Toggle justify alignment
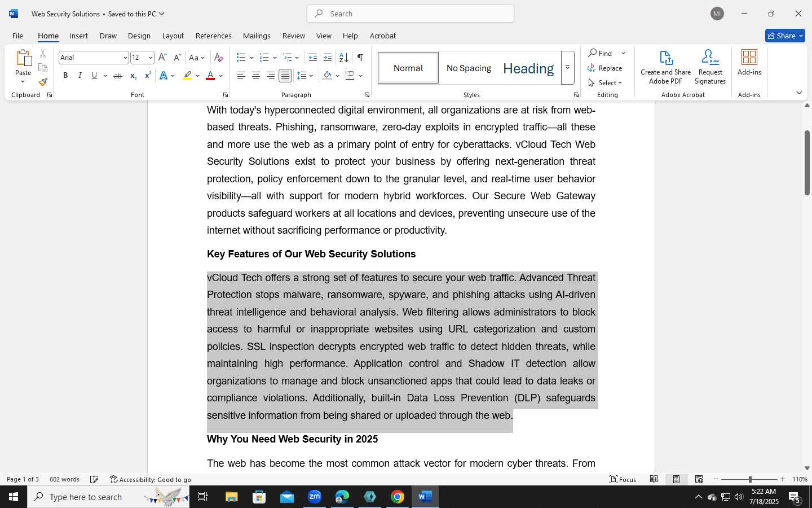 (285, 76)
